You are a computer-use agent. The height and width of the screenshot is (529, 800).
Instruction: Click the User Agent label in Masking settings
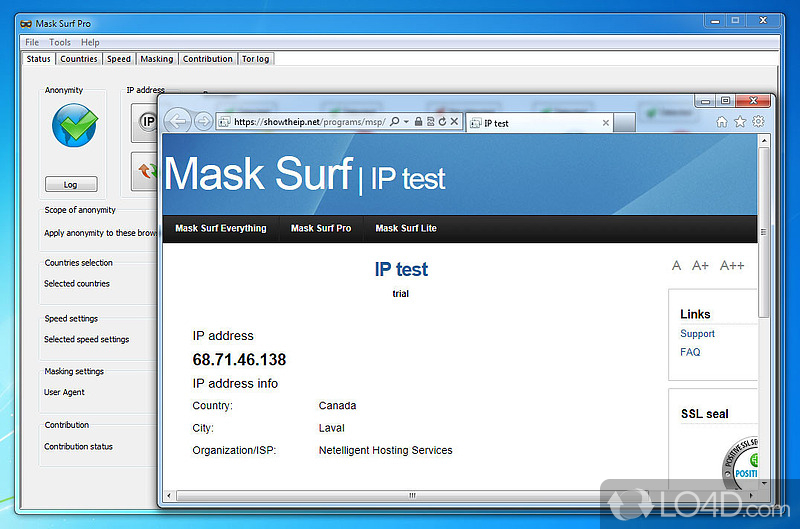pos(64,392)
